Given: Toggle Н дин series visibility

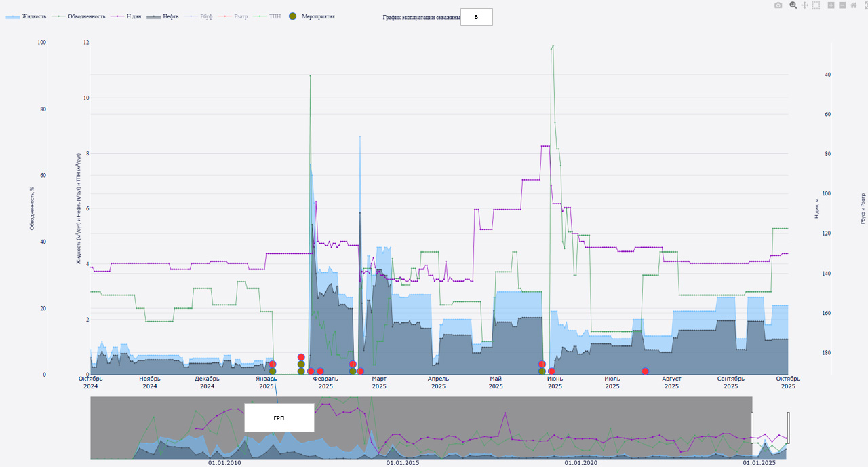Looking at the screenshot, I should pos(135,16).
